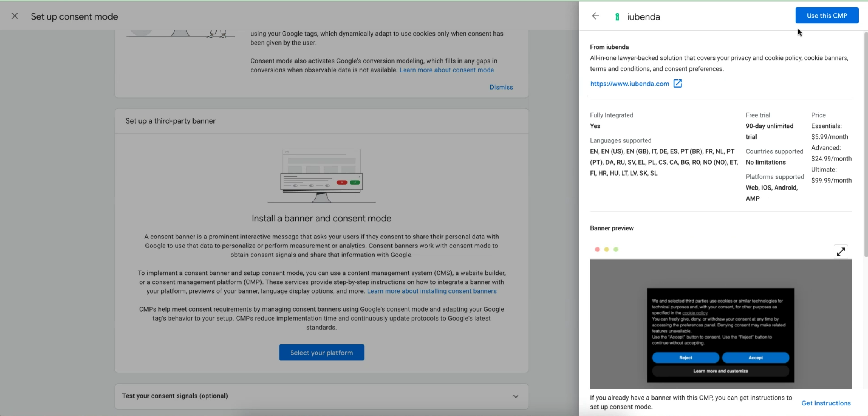The width and height of the screenshot is (868, 416).
Task: Expand the Test your consent signals section
Action: click(515, 396)
